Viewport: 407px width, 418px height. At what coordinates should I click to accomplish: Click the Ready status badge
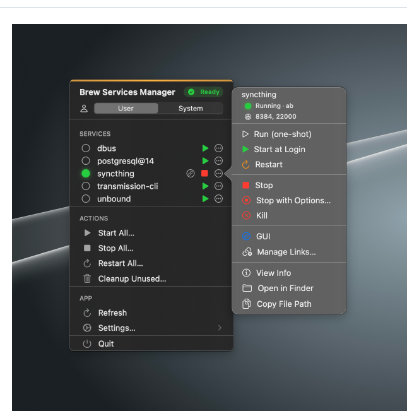204,92
